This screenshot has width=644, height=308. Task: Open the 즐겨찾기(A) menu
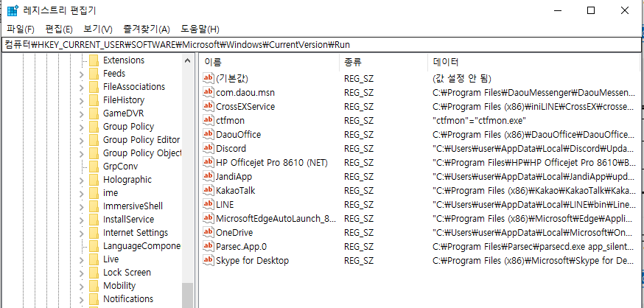(x=146, y=29)
